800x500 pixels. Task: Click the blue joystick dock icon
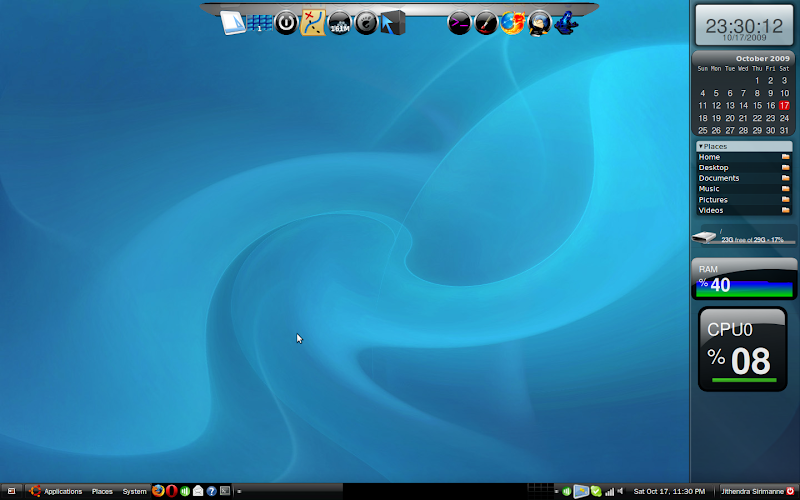566,23
